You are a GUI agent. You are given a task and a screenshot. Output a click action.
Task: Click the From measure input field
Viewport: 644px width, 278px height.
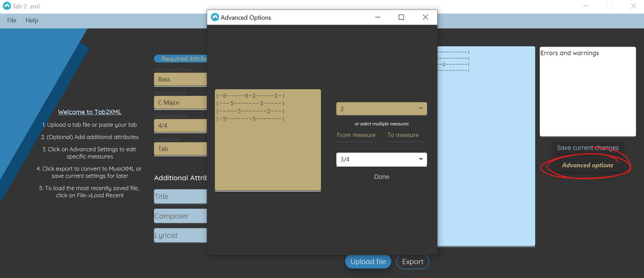pyautogui.click(x=356, y=135)
